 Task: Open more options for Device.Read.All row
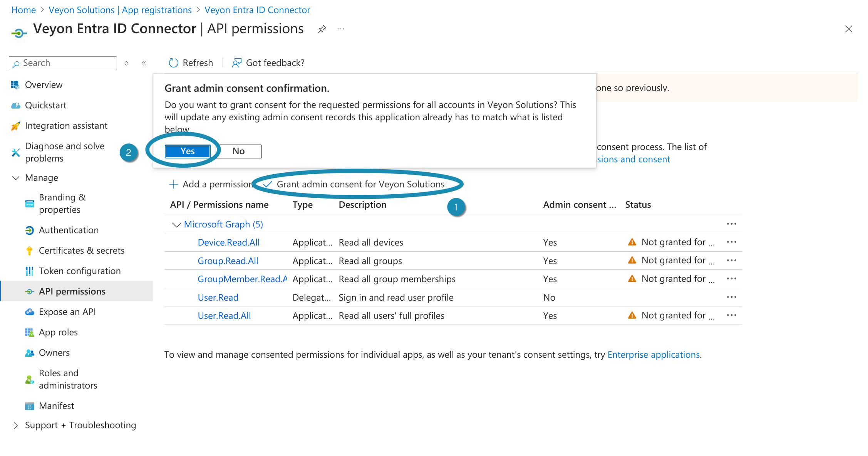pyautogui.click(x=731, y=242)
